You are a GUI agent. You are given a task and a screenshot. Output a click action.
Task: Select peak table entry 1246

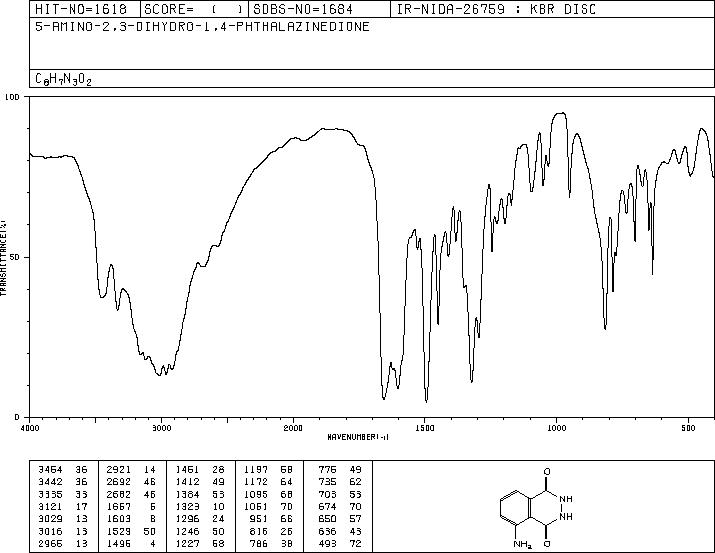pos(187,532)
